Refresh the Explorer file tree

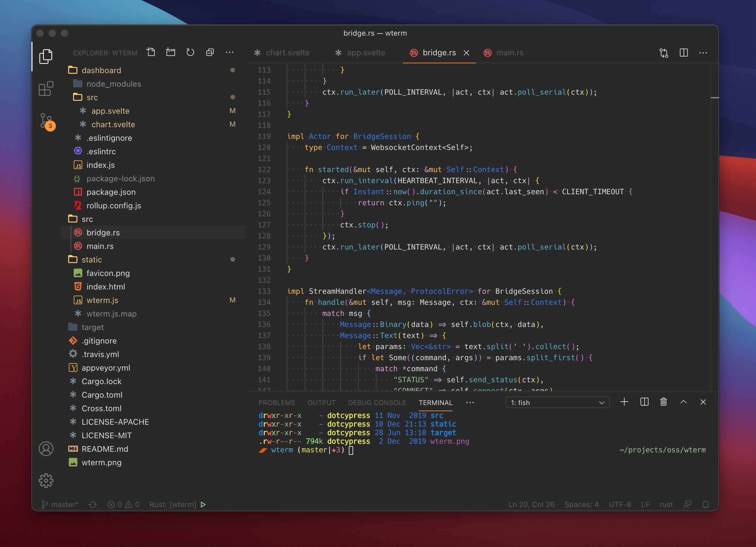coord(190,52)
